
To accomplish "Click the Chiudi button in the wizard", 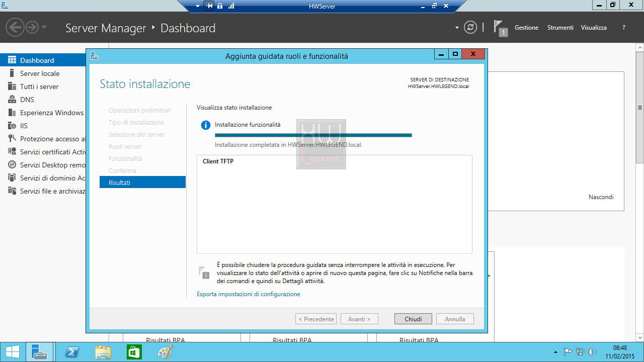I will pos(413,319).
